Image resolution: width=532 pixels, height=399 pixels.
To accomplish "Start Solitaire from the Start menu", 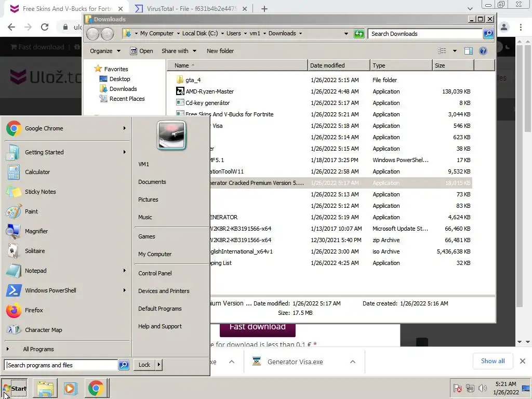I will pos(66,251).
